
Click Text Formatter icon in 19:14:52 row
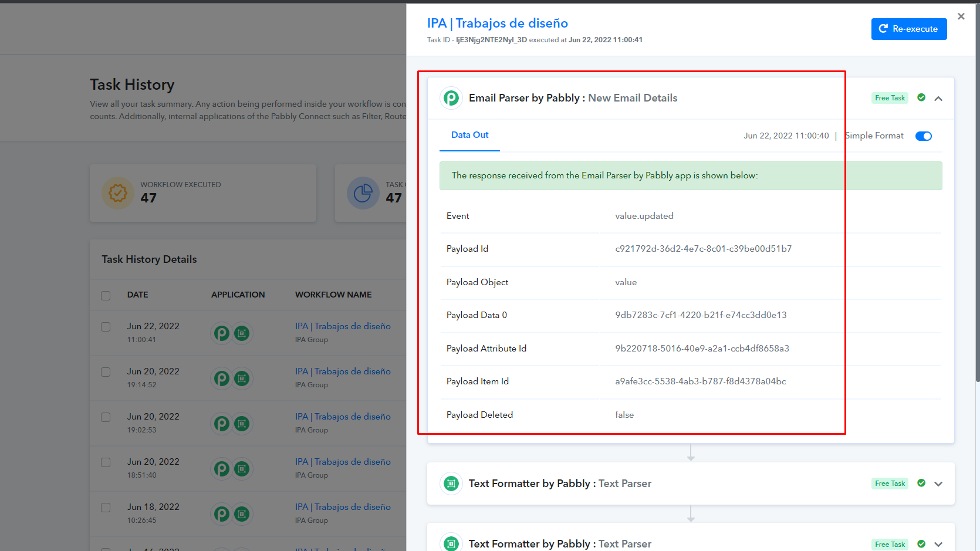242,378
